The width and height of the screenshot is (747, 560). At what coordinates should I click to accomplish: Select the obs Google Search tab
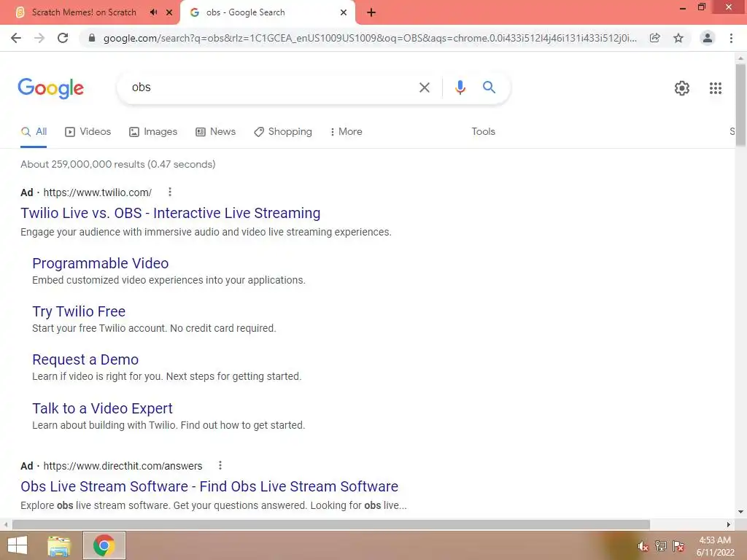pyautogui.click(x=245, y=12)
